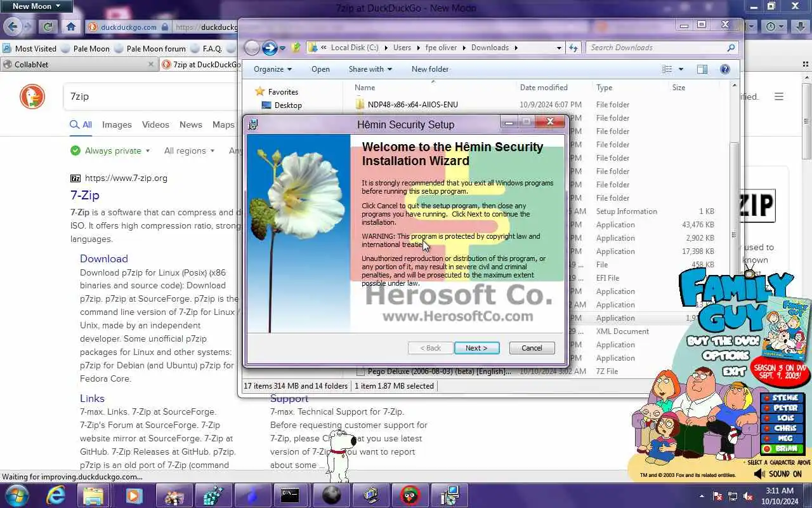The width and height of the screenshot is (812, 508).
Task: Open F.A.Q. bookmark
Action: coord(206,48)
